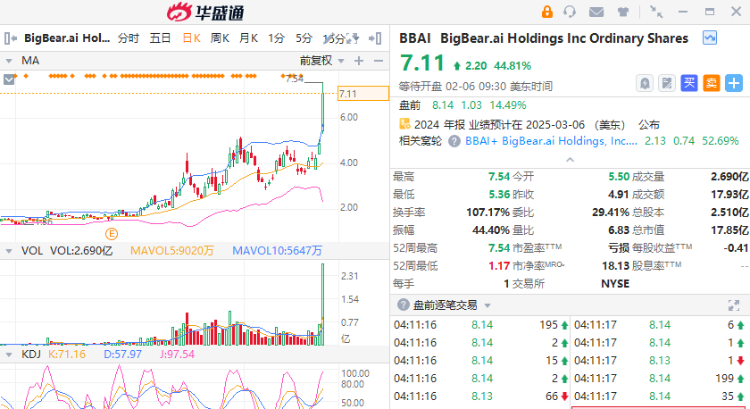Click the 华盛通 logo
The image size is (750, 409).
point(205,12)
